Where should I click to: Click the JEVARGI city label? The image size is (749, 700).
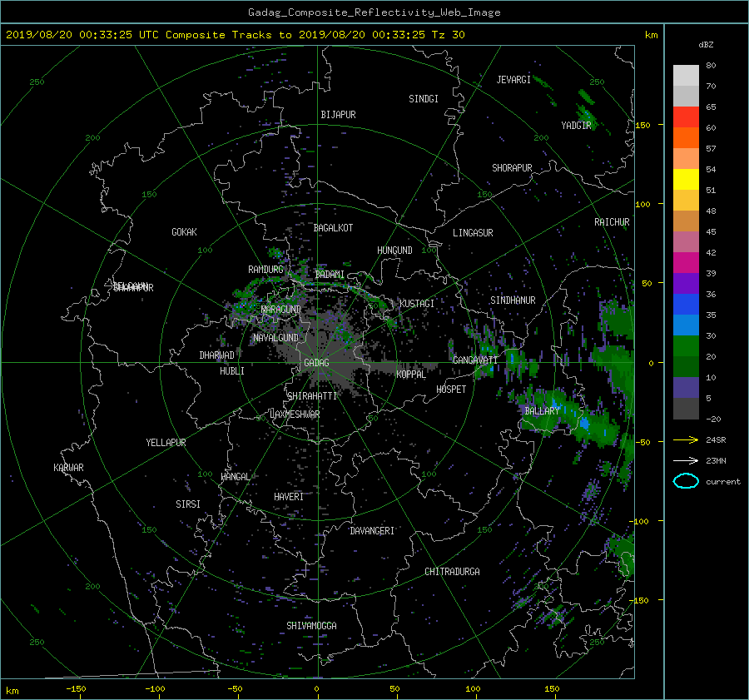click(x=513, y=80)
